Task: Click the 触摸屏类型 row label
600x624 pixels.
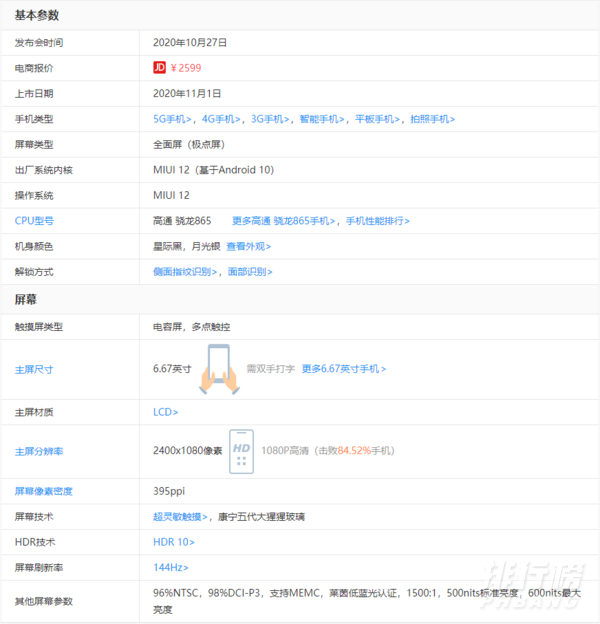Action: pos(39,327)
